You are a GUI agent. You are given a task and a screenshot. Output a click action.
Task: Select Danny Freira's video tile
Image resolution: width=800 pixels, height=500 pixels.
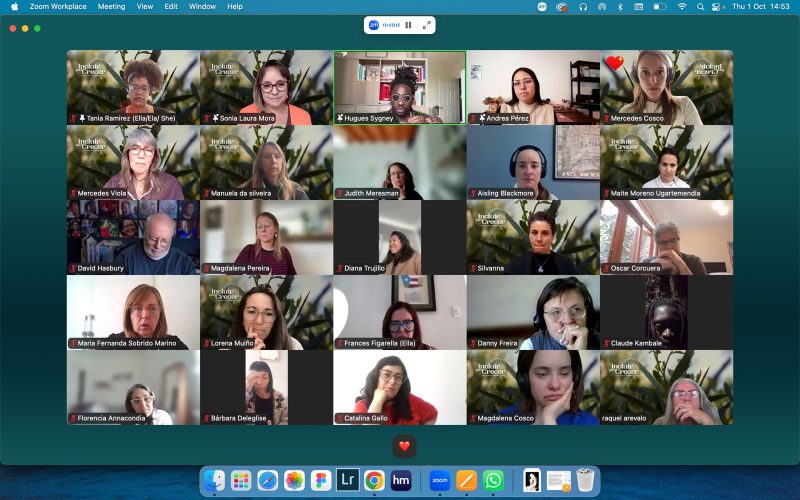pos(533,312)
